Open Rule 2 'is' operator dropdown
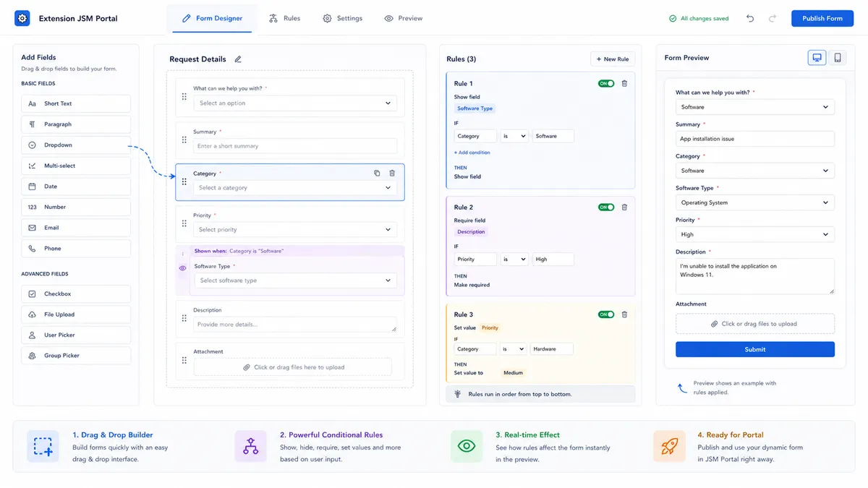This screenshot has height=488, width=868. (514, 259)
